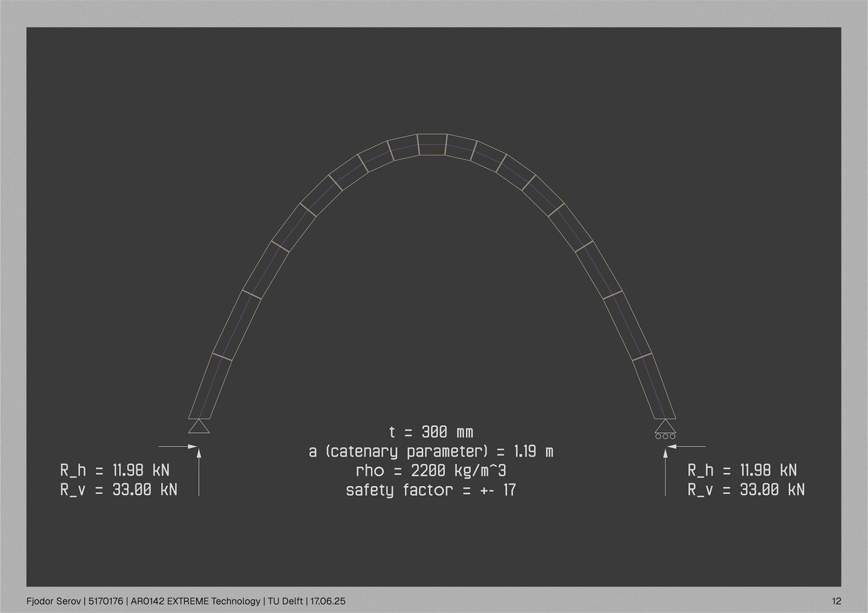Click the left pinned support triangle symbol

(199, 427)
